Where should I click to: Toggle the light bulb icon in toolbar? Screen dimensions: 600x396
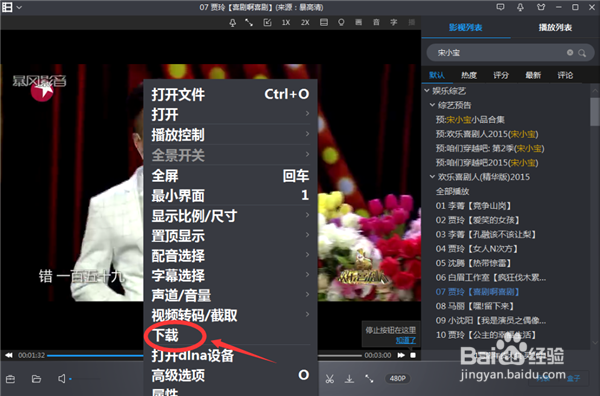(x=341, y=23)
